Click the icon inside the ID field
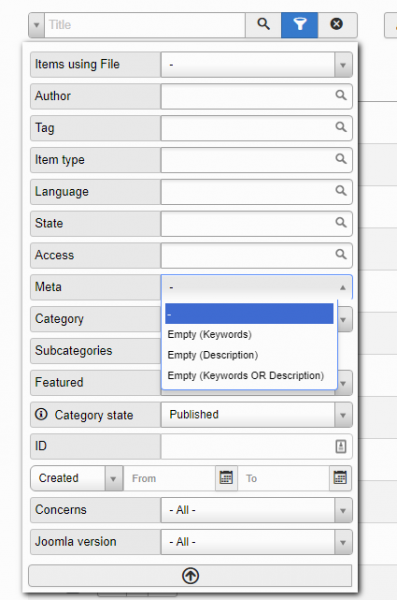 [341, 446]
